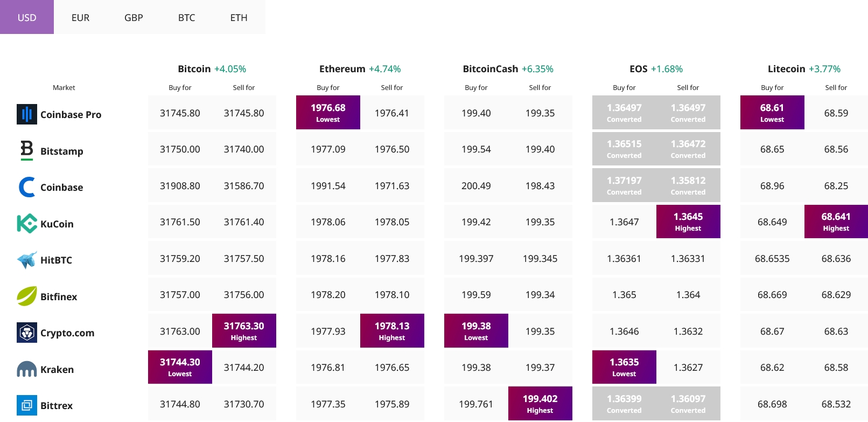868x422 pixels.
Task: Click KuCoin's Ethereum buy price 1978.06
Action: point(328,222)
